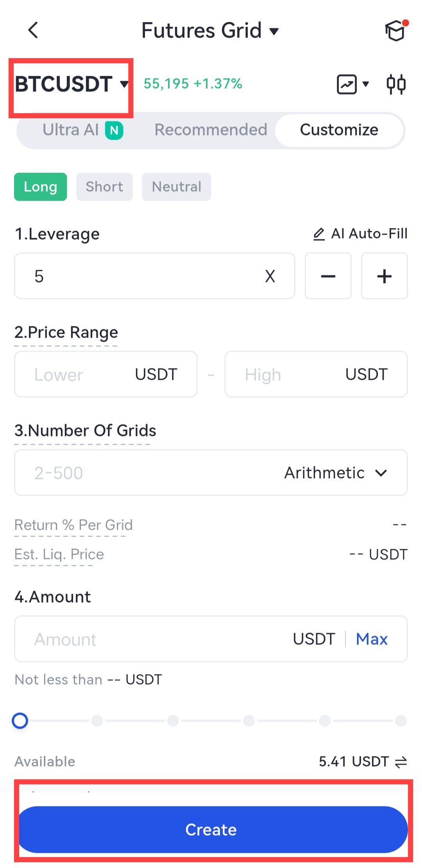The image size is (422, 868).
Task: Tap the AI Auto-Fill pencil icon
Action: point(319,234)
